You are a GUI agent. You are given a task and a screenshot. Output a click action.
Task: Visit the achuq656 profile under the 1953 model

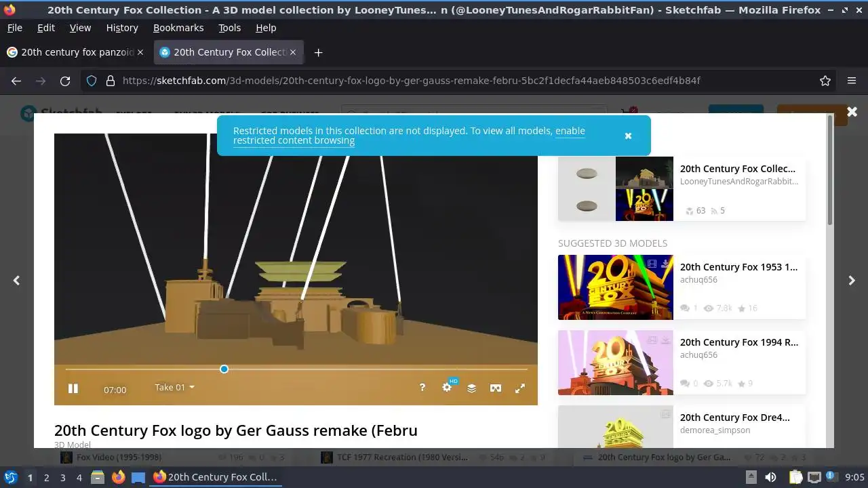click(x=698, y=280)
